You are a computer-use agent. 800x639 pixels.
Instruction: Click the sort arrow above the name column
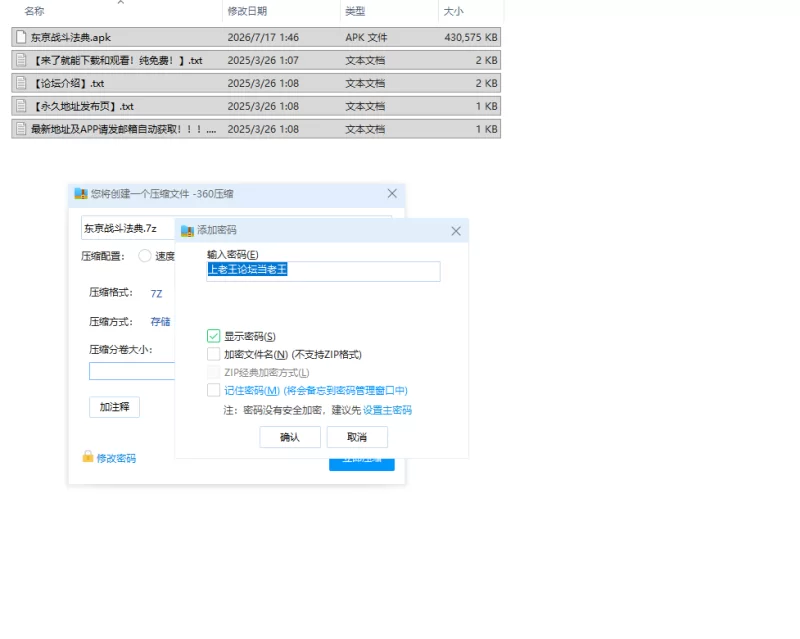tap(121, 3)
